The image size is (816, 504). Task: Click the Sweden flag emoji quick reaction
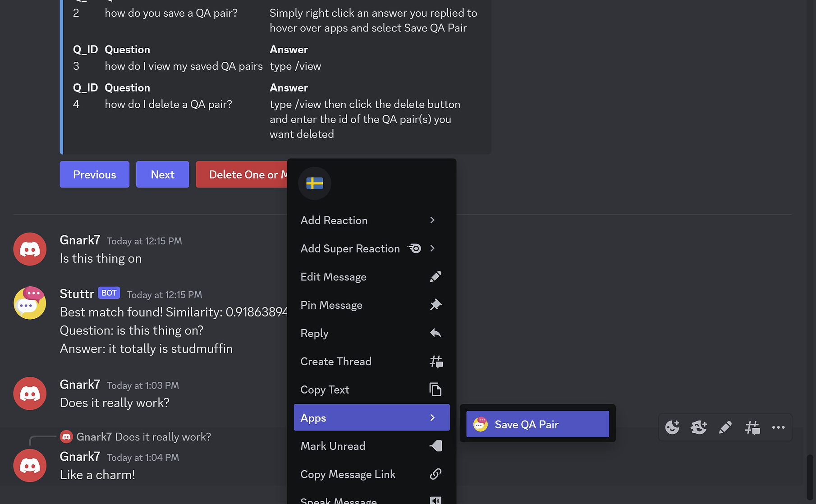click(x=315, y=183)
